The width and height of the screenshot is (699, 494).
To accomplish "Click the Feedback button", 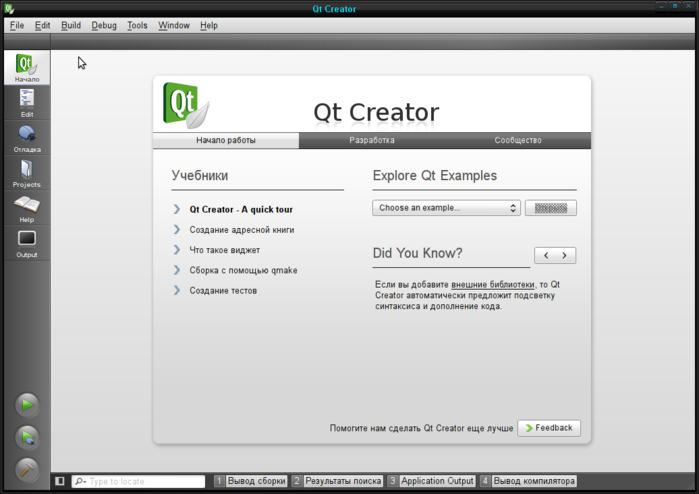I will tap(549, 428).
